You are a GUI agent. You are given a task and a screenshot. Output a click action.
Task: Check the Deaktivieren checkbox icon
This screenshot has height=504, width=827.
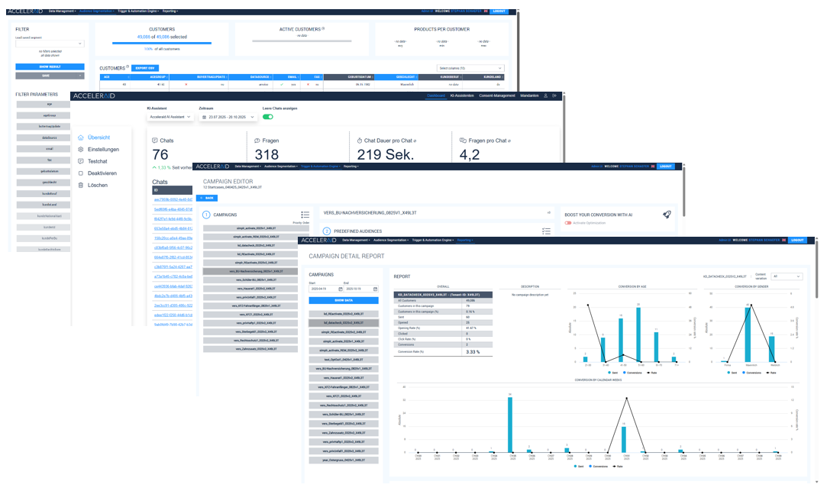(x=81, y=173)
